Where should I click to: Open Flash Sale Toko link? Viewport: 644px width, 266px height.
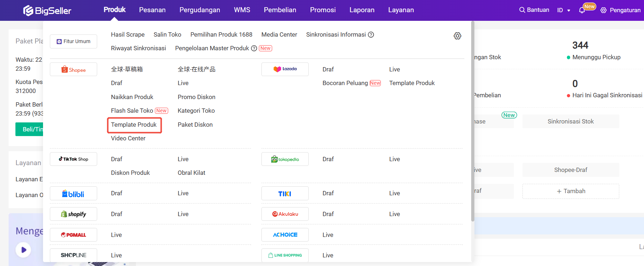[132, 111]
